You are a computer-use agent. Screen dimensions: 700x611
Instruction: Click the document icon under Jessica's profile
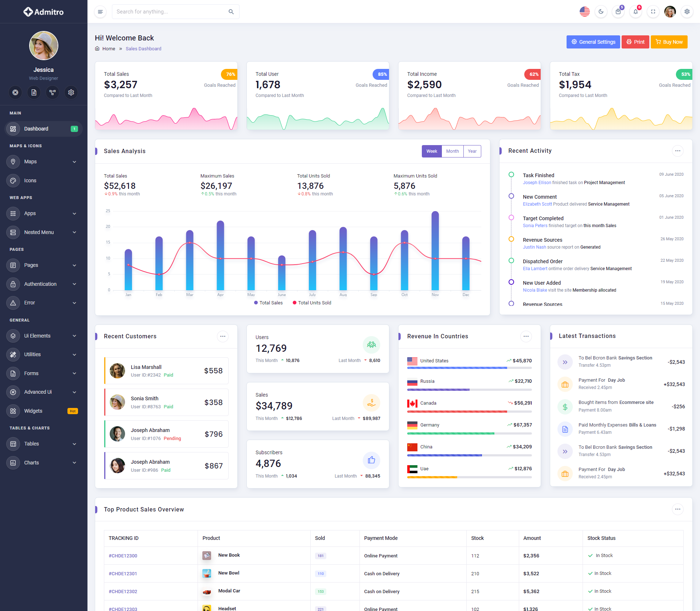34,93
